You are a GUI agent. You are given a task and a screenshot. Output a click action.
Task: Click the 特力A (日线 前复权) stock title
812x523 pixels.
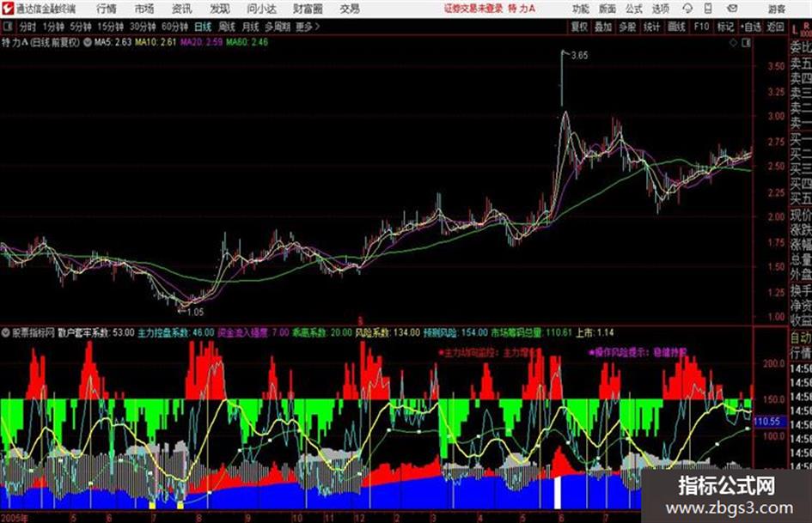pyautogui.click(x=41, y=42)
